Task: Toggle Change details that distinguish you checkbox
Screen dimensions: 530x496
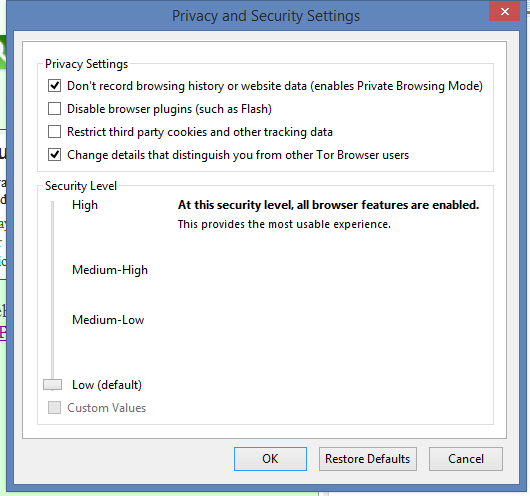Action: point(54,155)
